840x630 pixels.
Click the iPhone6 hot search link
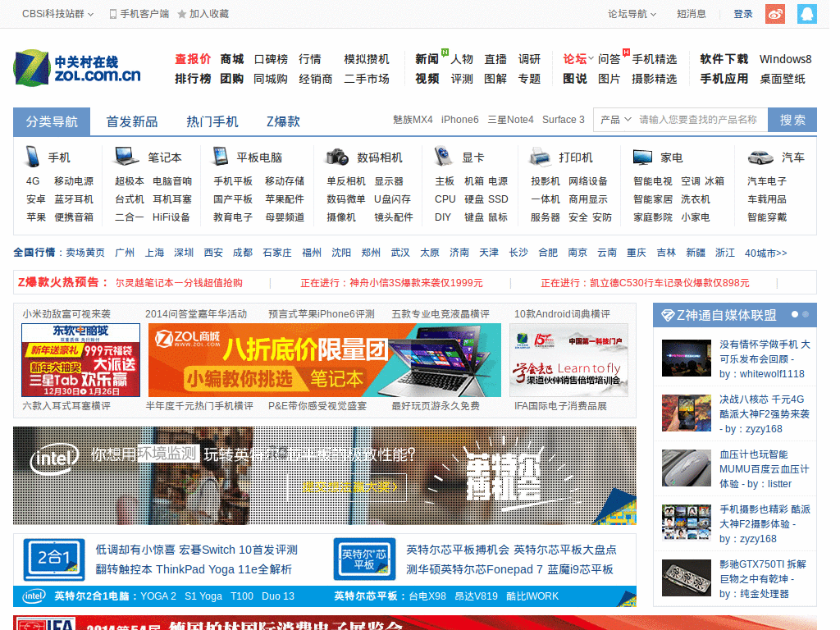click(459, 120)
